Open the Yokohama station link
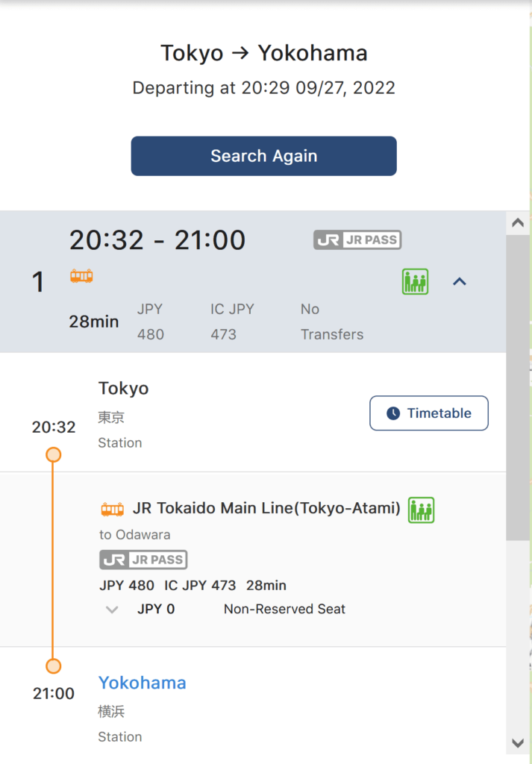 pos(143,683)
